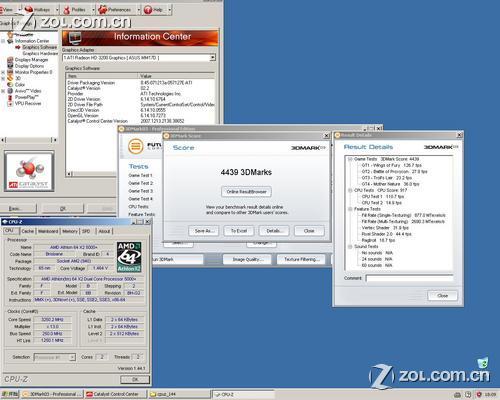Click the Image Quality button in 3DMark03
The width and height of the screenshot is (500, 400).
coord(247,259)
